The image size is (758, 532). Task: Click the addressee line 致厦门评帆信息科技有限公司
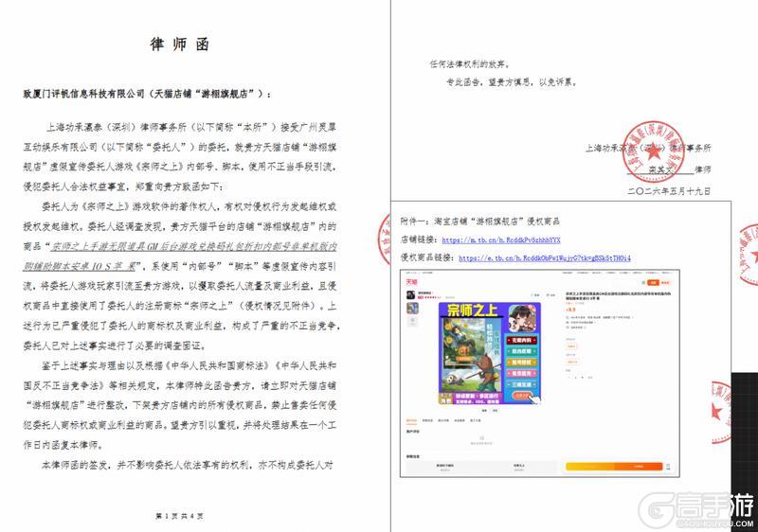[x=147, y=94]
